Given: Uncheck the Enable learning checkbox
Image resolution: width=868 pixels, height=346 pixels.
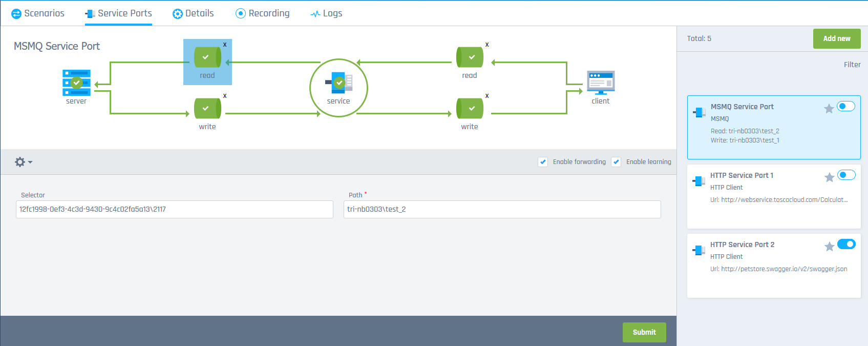Looking at the screenshot, I should (616, 162).
